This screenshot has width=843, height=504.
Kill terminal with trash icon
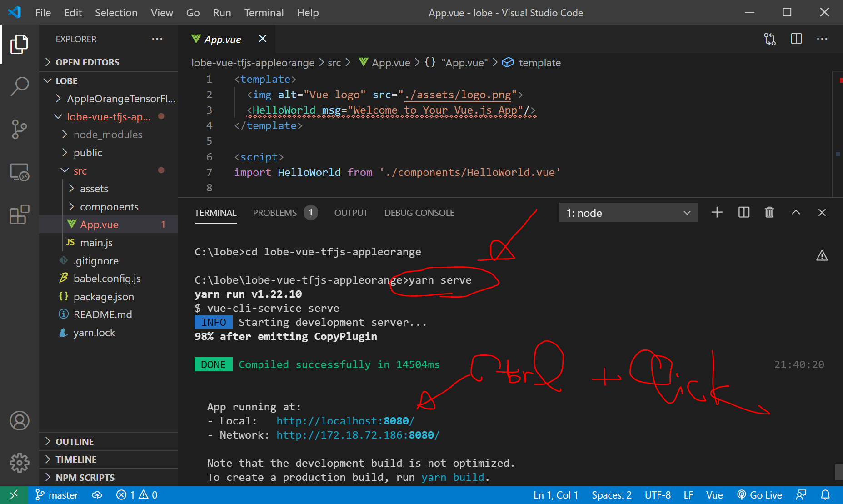(x=769, y=212)
